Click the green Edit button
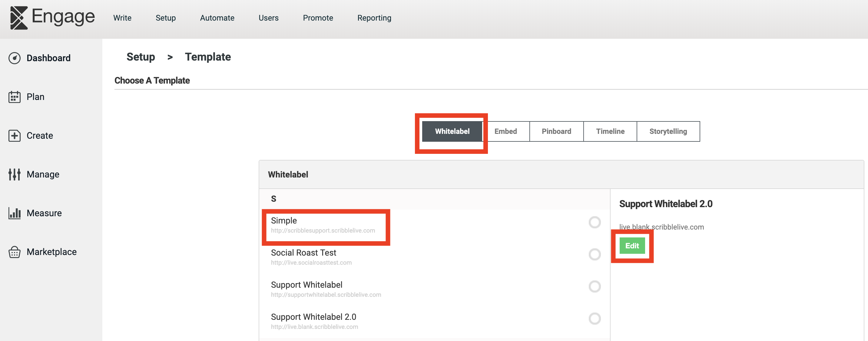868x341 pixels. coord(632,246)
